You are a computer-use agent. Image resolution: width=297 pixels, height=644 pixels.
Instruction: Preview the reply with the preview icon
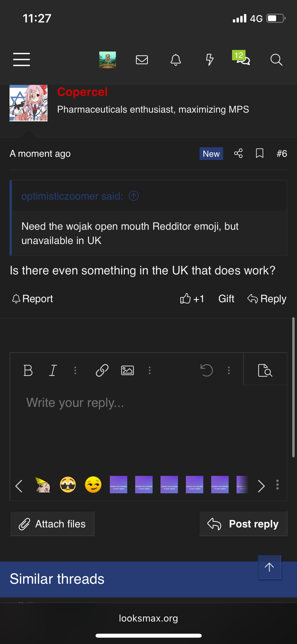tap(265, 370)
